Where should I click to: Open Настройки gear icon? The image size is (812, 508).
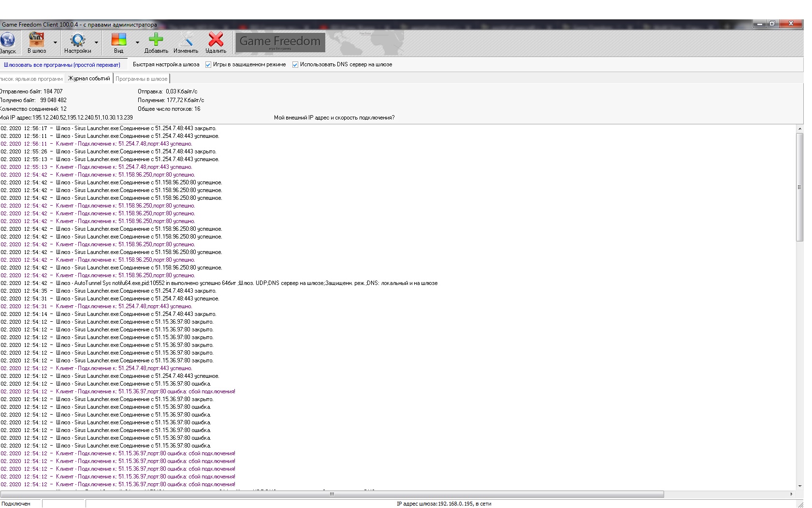point(77,40)
